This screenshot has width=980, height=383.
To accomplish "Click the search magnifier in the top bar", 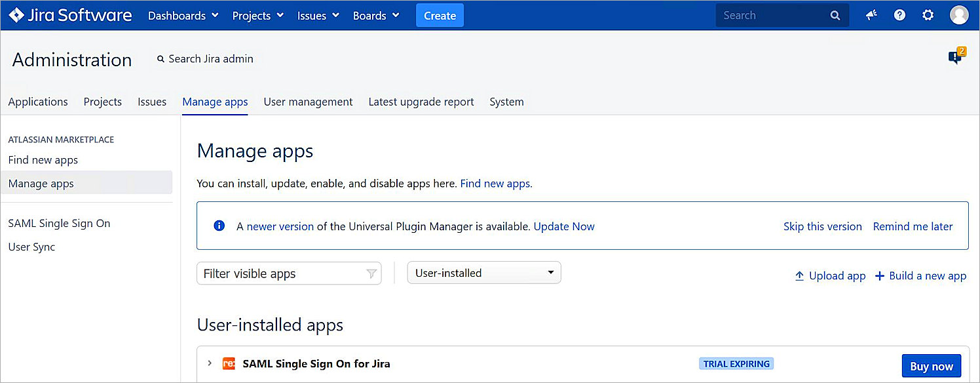I will pos(835,14).
